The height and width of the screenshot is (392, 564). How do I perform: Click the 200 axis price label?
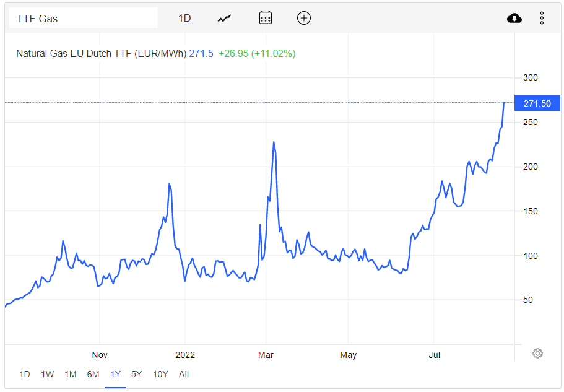530,167
